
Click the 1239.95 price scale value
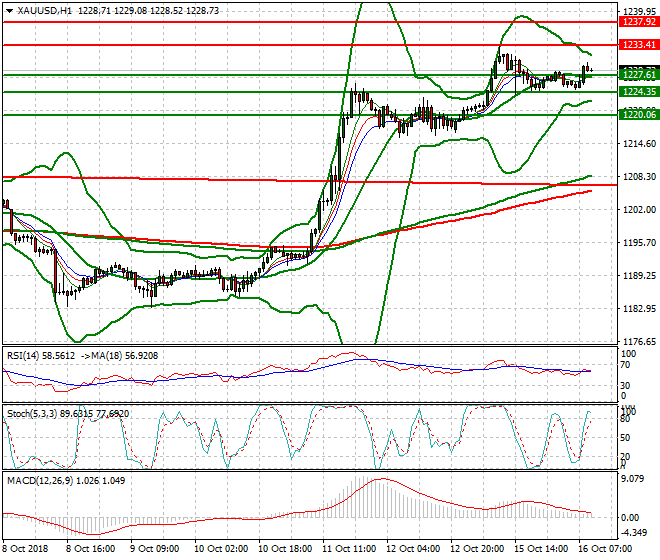[639, 11]
